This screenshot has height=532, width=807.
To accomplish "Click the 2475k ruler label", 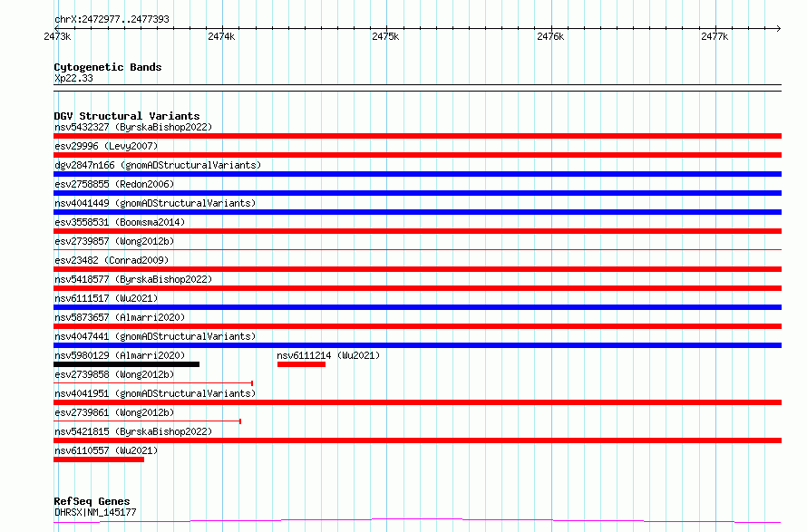I will coord(385,36).
